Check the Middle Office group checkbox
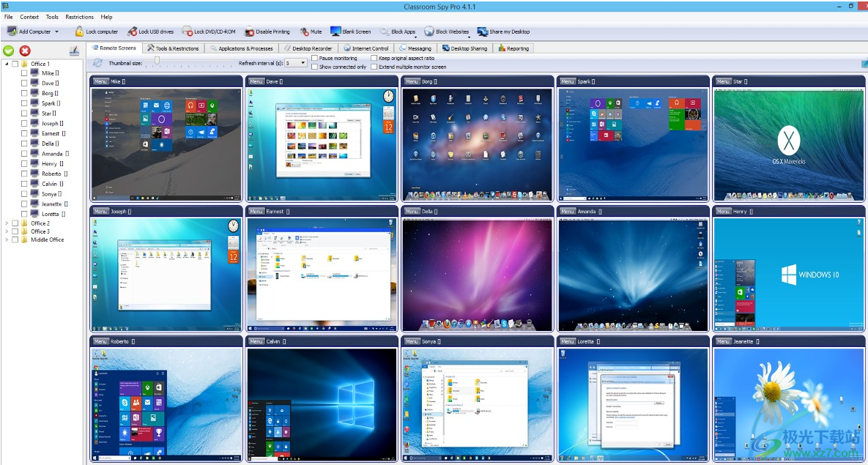 15,239
